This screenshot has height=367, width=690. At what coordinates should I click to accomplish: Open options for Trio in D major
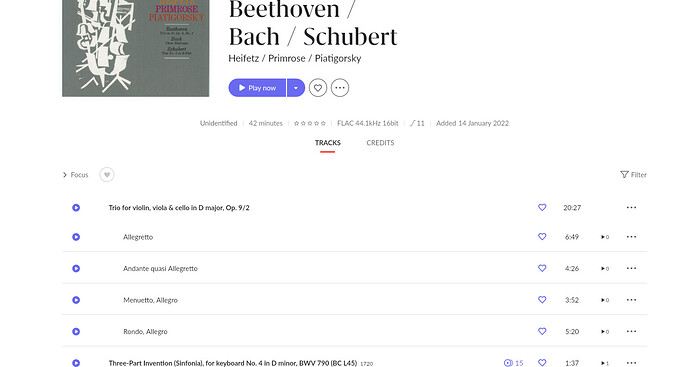coord(631,207)
